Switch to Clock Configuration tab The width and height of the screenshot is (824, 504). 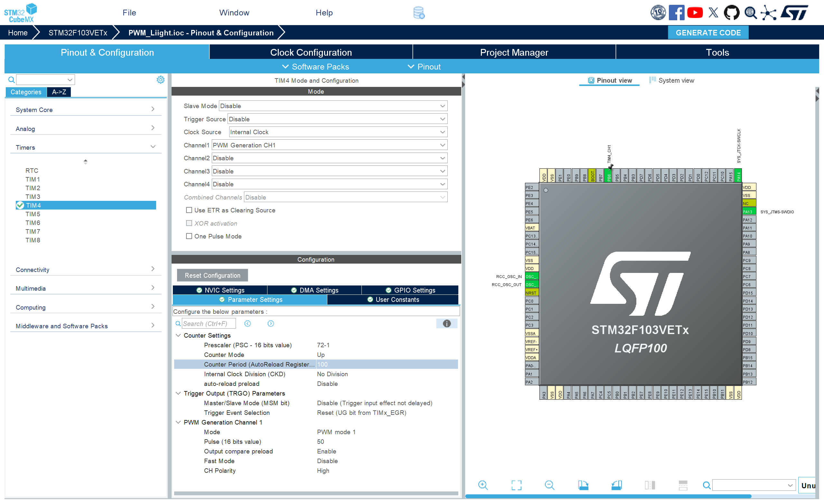click(311, 52)
